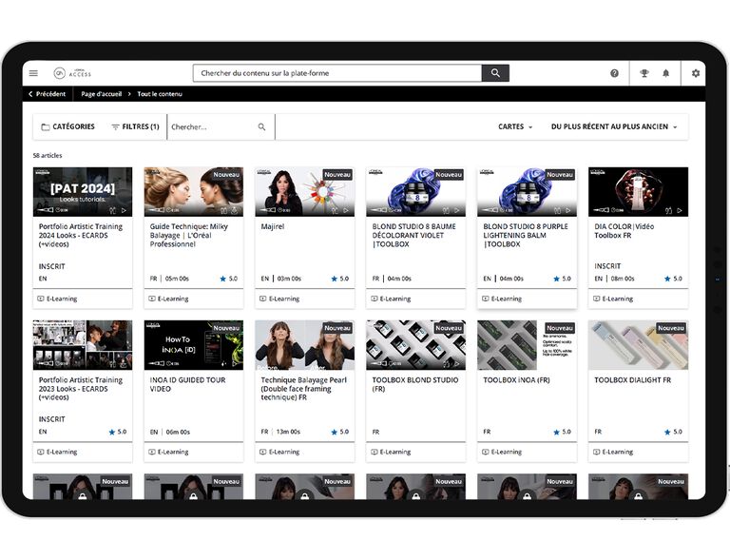
Task: Click the E-Learning icon under INOA ID GUIDED TOUR
Action: (x=152, y=452)
